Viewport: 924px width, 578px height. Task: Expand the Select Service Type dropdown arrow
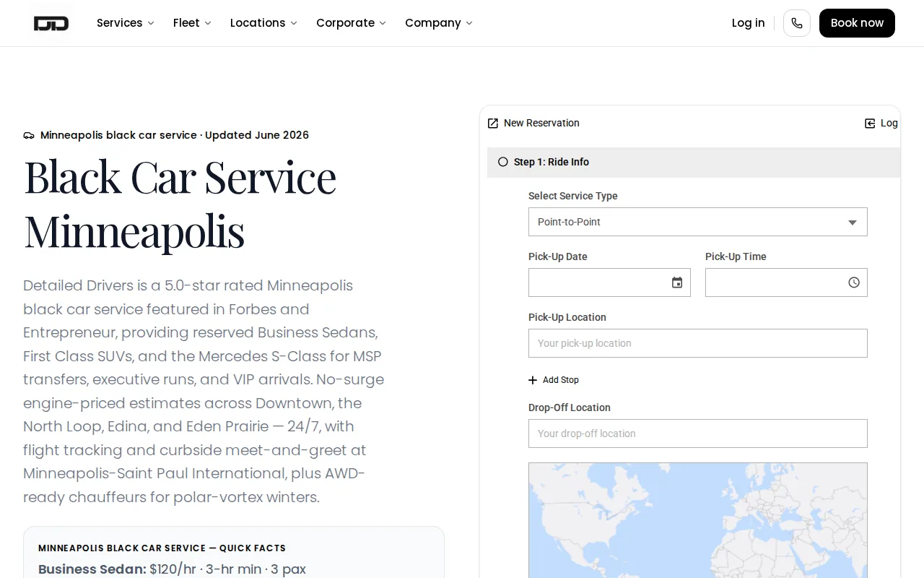pos(853,223)
